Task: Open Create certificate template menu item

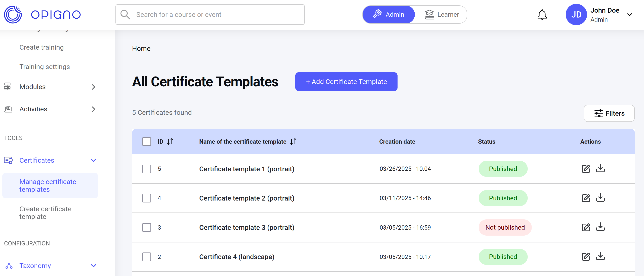Action: click(x=45, y=213)
